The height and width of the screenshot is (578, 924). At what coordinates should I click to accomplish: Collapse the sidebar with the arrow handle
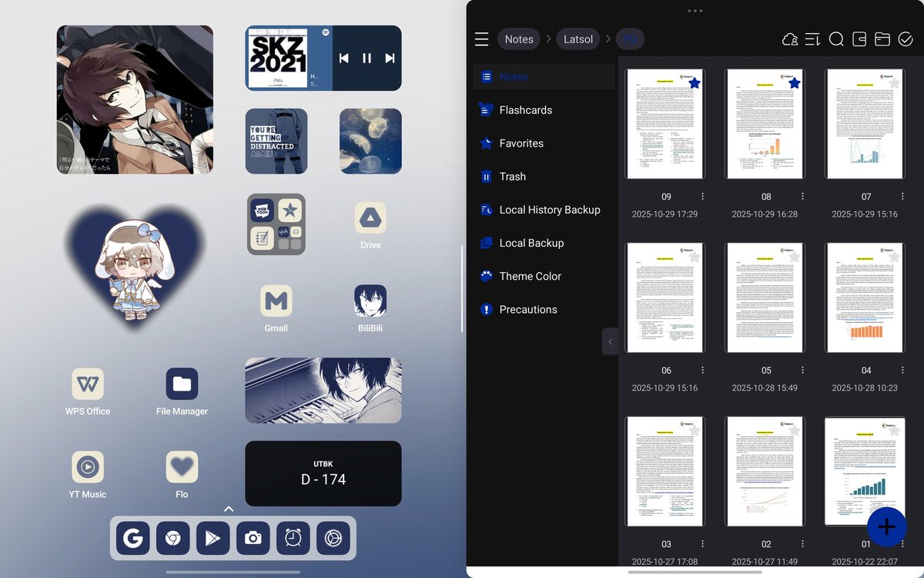pos(610,341)
